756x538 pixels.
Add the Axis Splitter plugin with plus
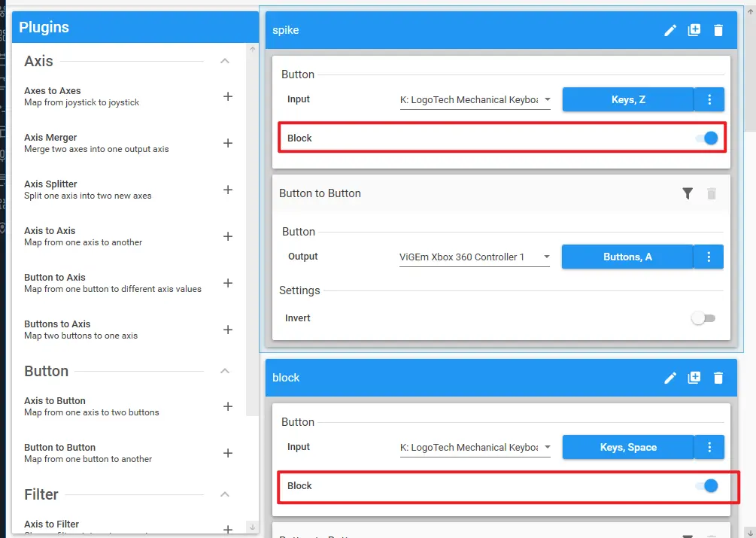(x=228, y=190)
